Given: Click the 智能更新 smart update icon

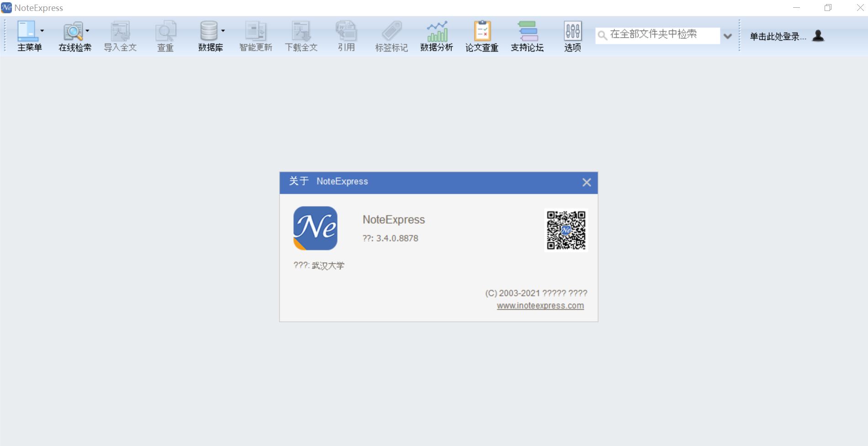Looking at the screenshot, I should click(255, 31).
